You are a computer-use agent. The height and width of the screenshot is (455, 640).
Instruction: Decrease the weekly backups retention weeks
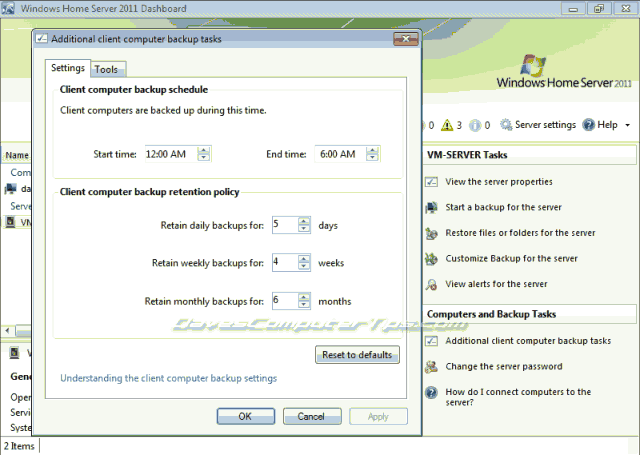304,266
